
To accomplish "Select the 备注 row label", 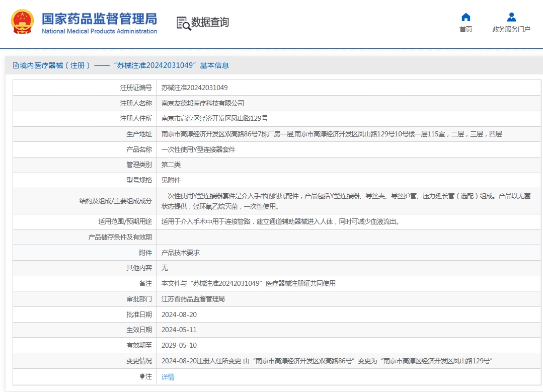I will [x=145, y=283].
